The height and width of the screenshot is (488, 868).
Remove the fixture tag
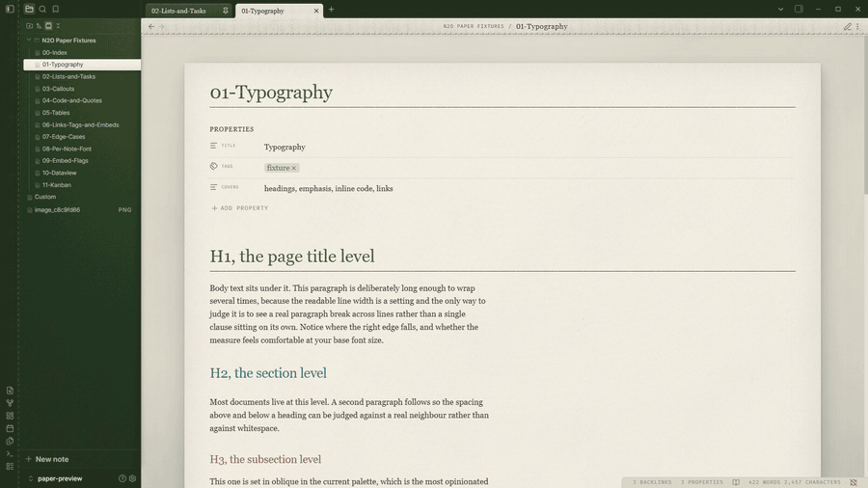pos(294,168)
